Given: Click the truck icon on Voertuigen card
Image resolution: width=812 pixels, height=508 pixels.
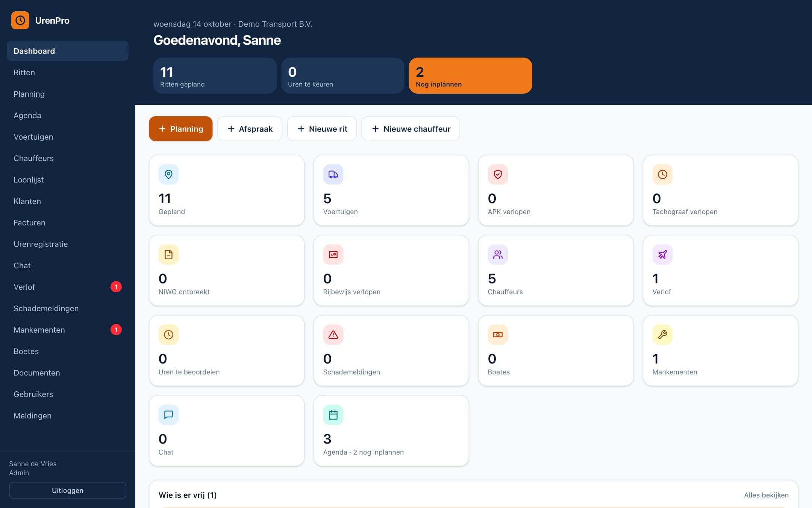Looking at the screenshot, I should coord(333,174).
